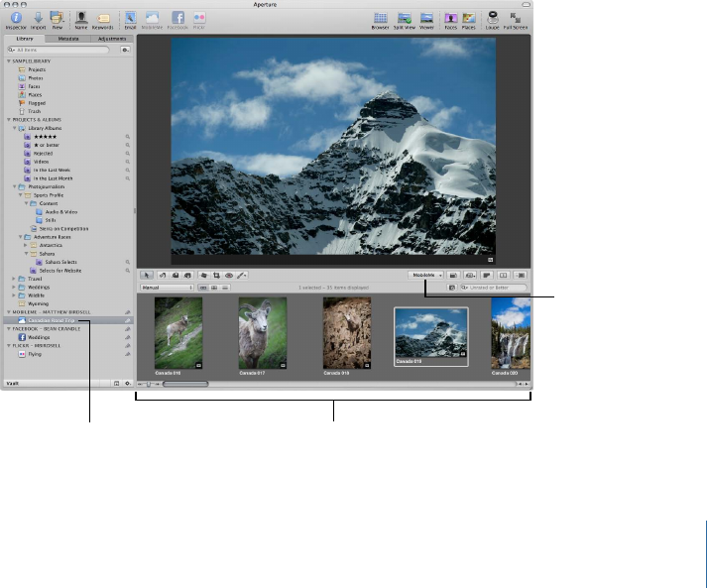707x588 pixels.
Task: Open the Inspector from the toolbar
Action: 15,16
